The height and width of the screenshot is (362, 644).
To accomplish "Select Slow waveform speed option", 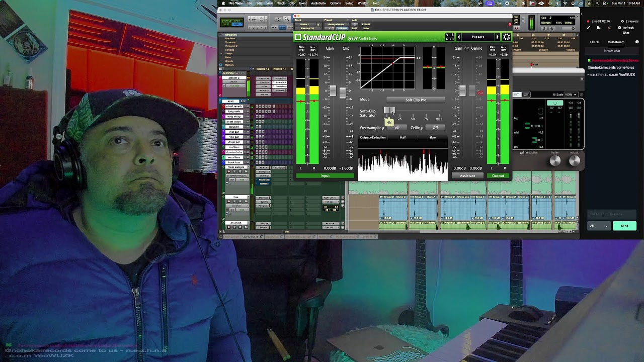I will [433, 137].
